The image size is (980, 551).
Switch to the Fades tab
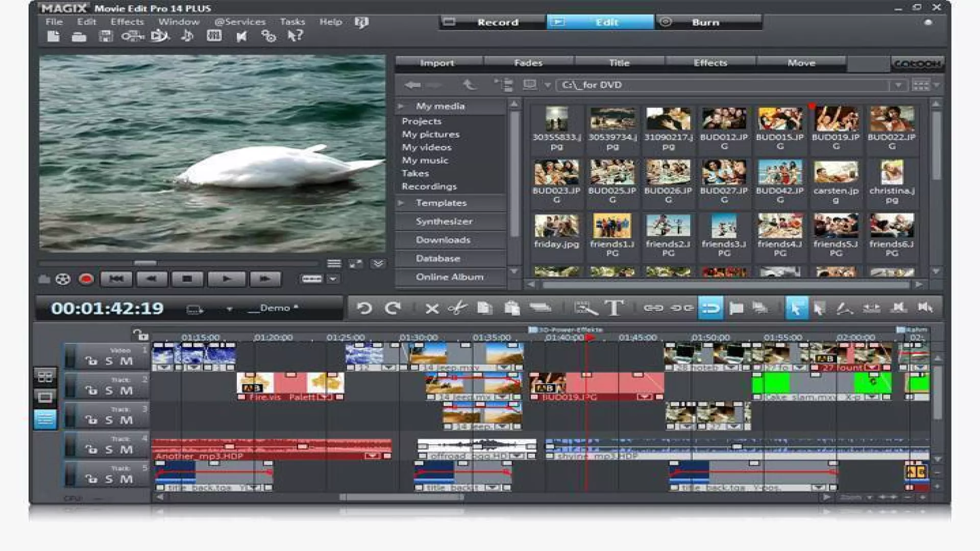pos(528,63)
